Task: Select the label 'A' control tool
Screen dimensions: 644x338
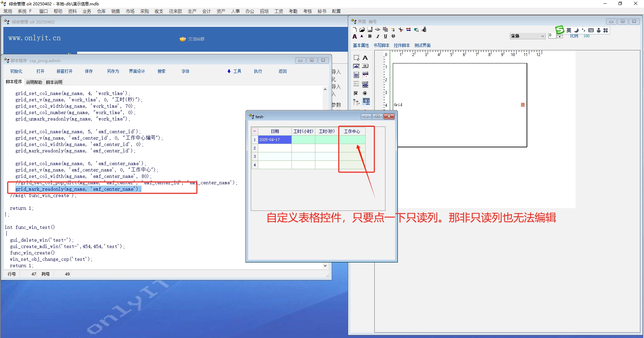Action: point(365,58)
